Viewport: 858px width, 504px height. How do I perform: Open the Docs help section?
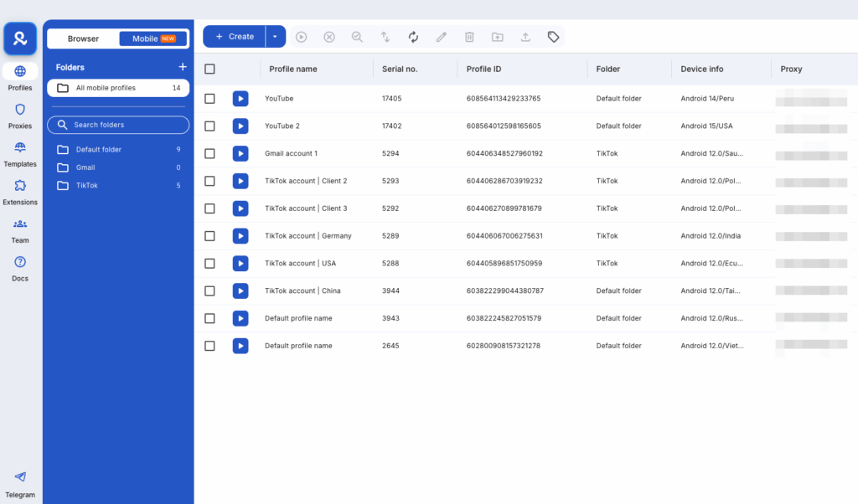pyautogui.click(x=20, y=269)
